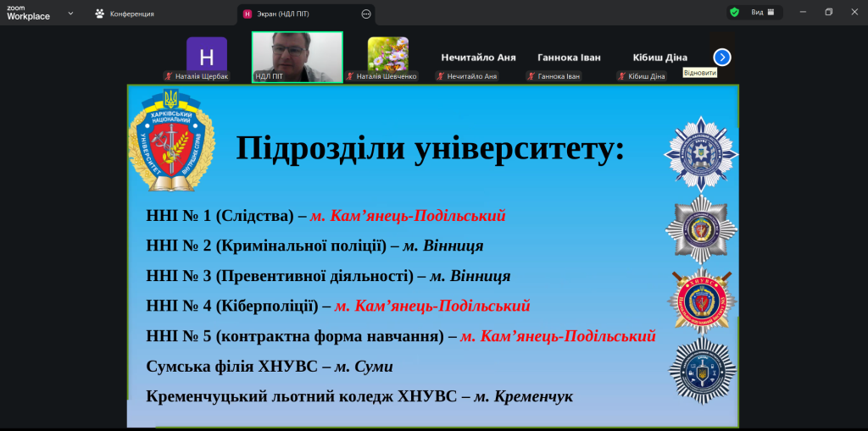This screenshot has height=431, width=868.
Task: Open the Конференція tab
Action: [x=125, y=14]
